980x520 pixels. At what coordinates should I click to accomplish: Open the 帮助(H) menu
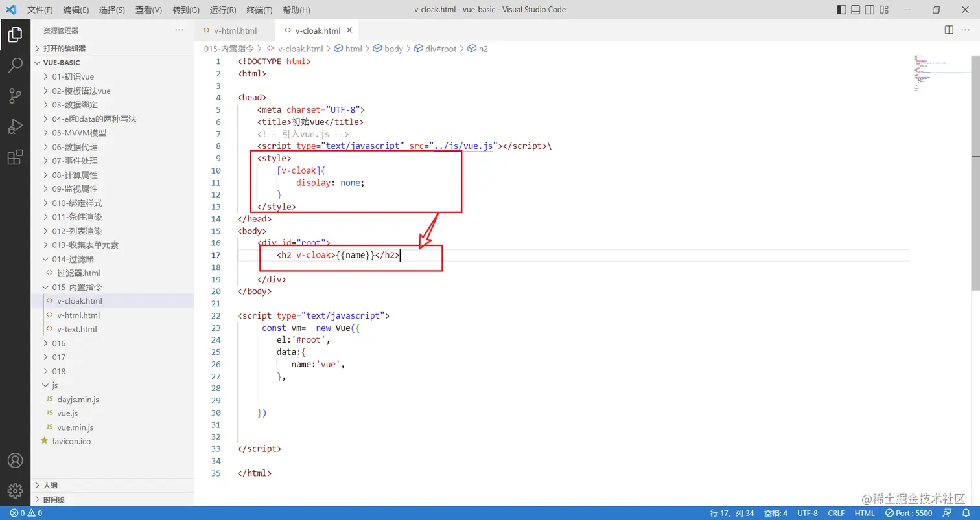297,10
